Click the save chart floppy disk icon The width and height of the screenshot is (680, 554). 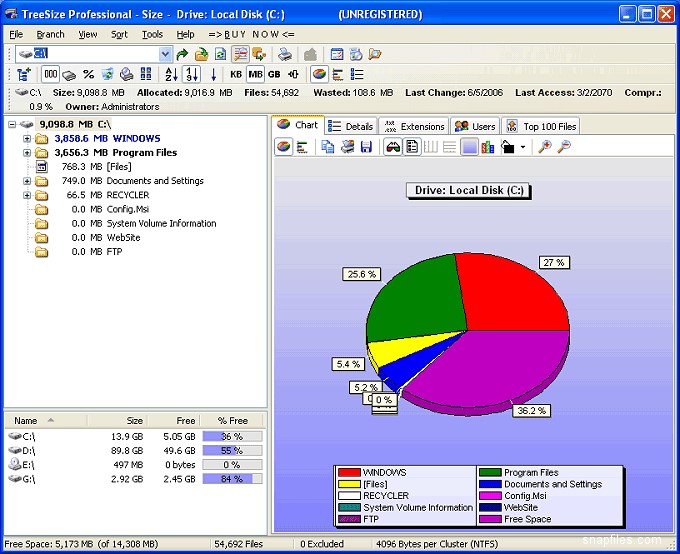pos(367,147)
